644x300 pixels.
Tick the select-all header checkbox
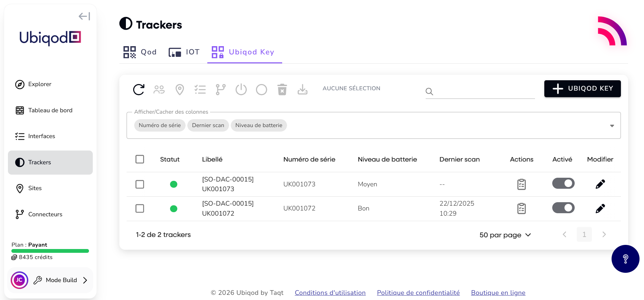140,159
